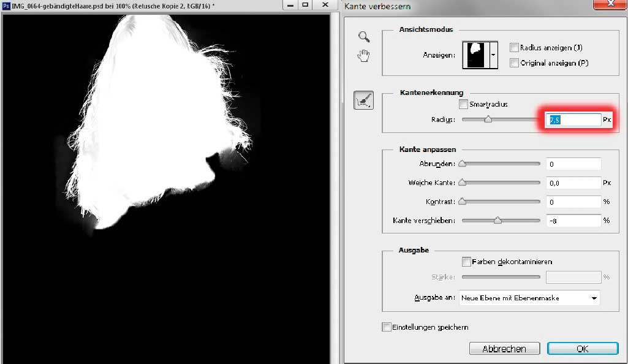Screen dimensions: 628x364
Task: Click the Radius slider handle
Action: [488, 120]
